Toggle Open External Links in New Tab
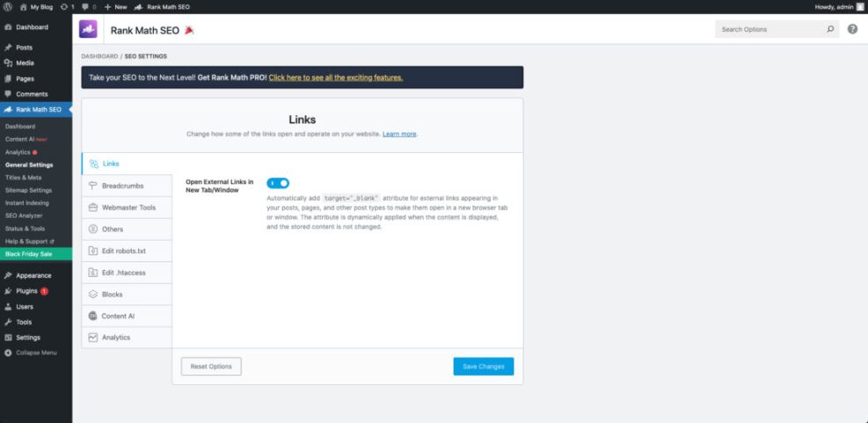 click(278, 183)
